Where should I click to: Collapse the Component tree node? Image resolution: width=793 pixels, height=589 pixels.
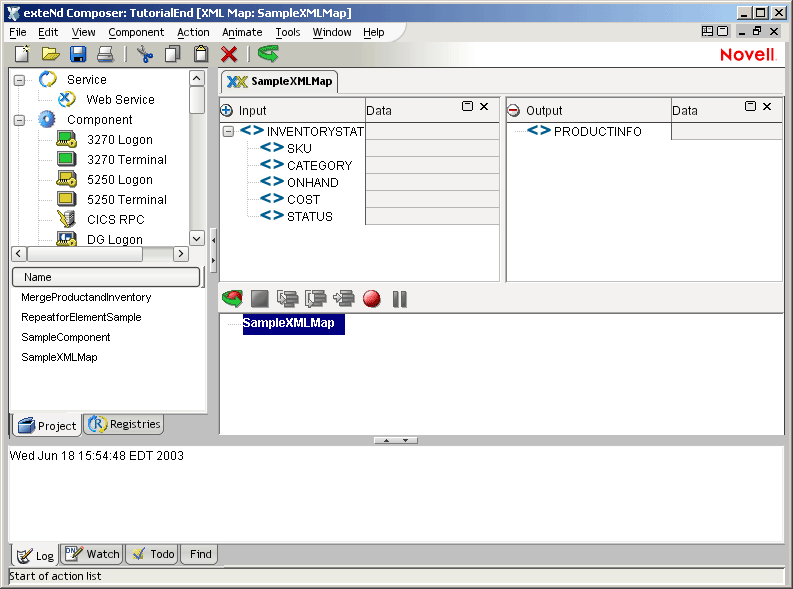point(19,120)
